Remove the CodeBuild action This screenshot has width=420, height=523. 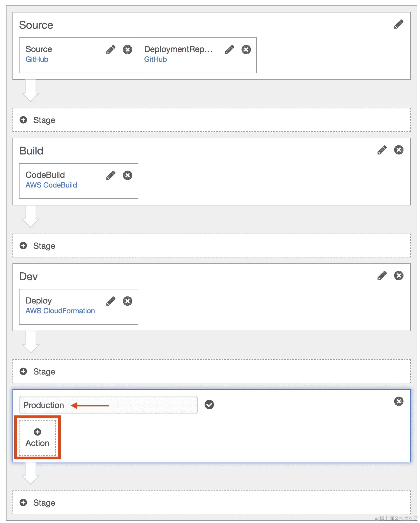click(128, 175)
